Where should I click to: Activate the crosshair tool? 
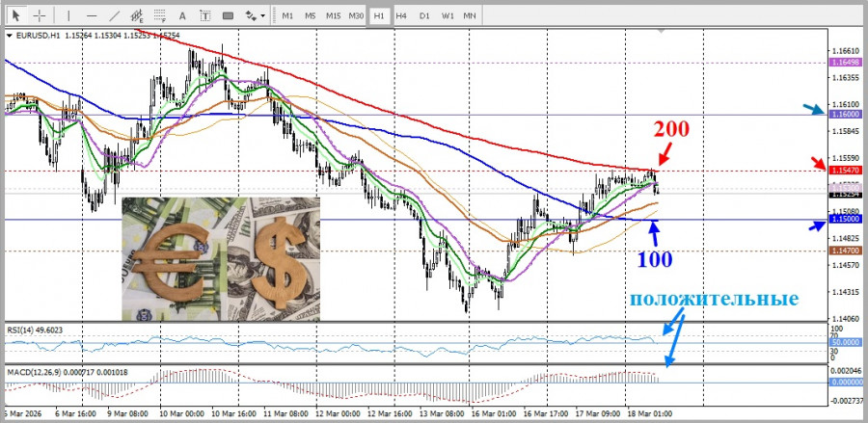coord(39,15)
